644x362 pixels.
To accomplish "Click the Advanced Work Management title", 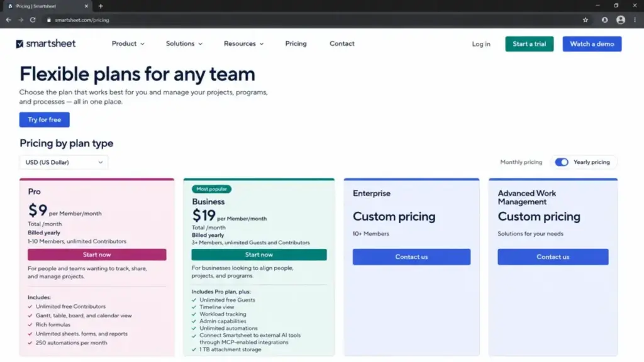I will pos(526,197).
